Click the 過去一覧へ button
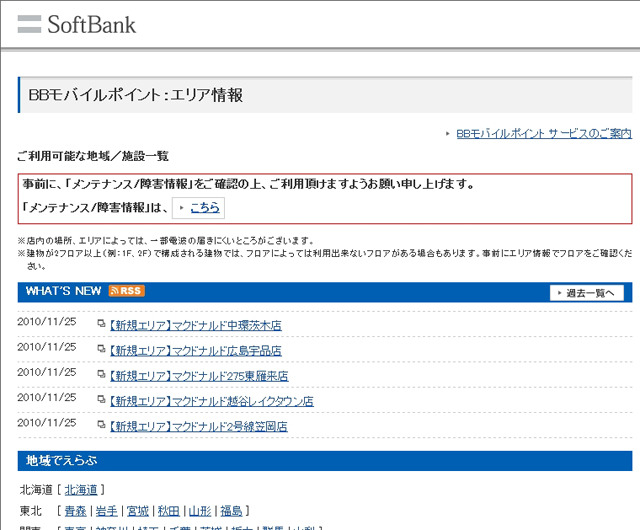 coord(587,293)
